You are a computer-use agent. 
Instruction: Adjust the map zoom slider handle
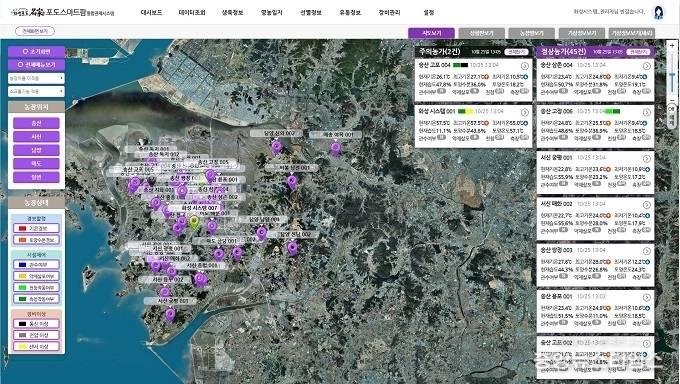672,77
